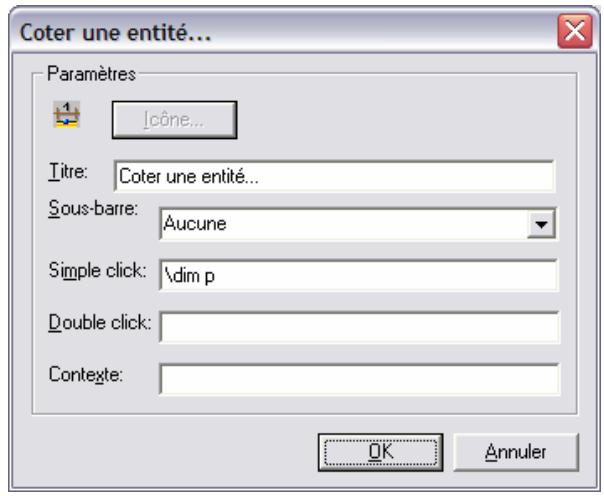This screenshot has width=604, height=496.
Task: Expand the Sous-barre dropdown arrow
Action: [x=541, y=224]
